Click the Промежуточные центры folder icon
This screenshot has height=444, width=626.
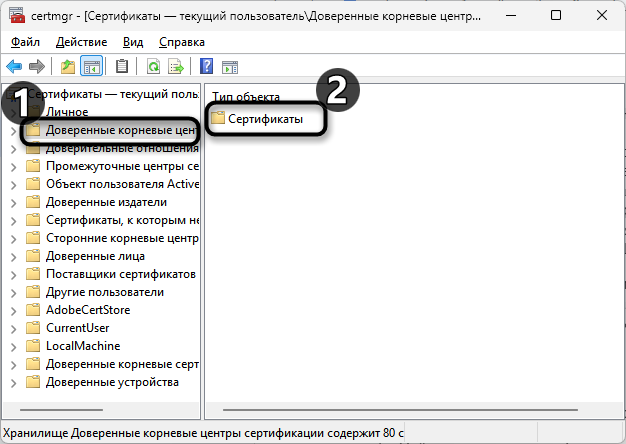pos(33,166)
